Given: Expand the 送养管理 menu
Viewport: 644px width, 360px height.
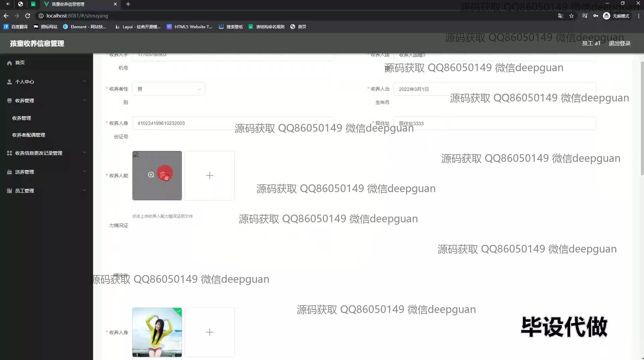Looking at the screenshot, I should pyautogui.click(x=84, y=172).
